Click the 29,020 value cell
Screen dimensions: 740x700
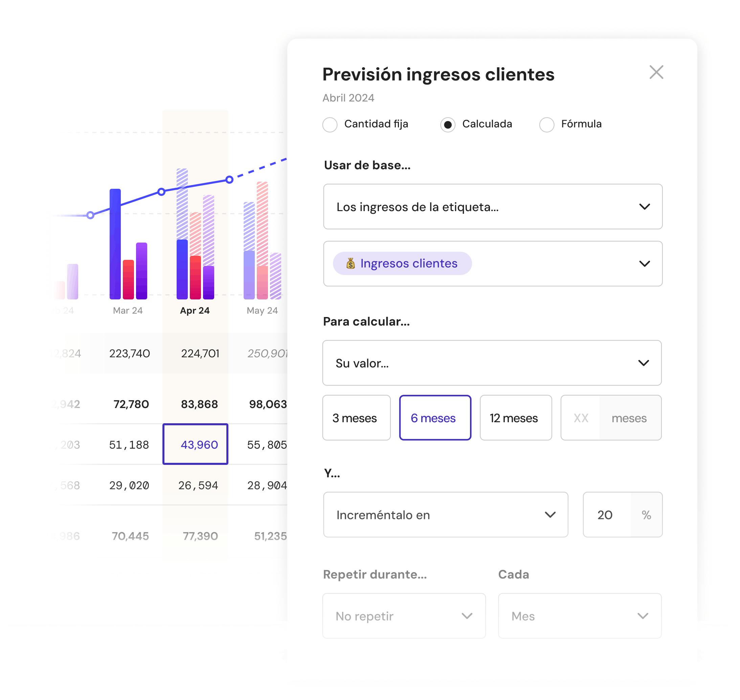[x=129, y=486]
